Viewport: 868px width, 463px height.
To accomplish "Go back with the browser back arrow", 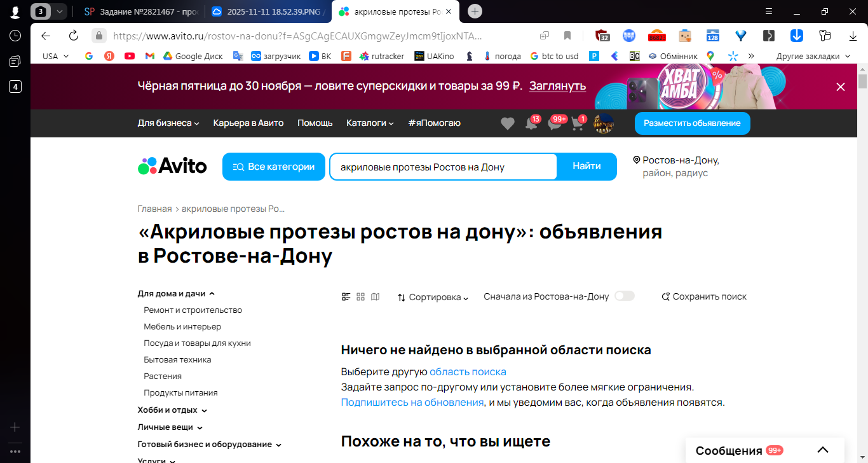I will 45,36.
